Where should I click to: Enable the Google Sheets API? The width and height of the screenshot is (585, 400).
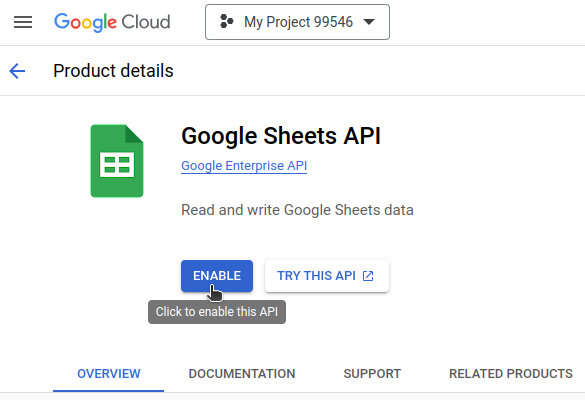click(x=217, y=276)
